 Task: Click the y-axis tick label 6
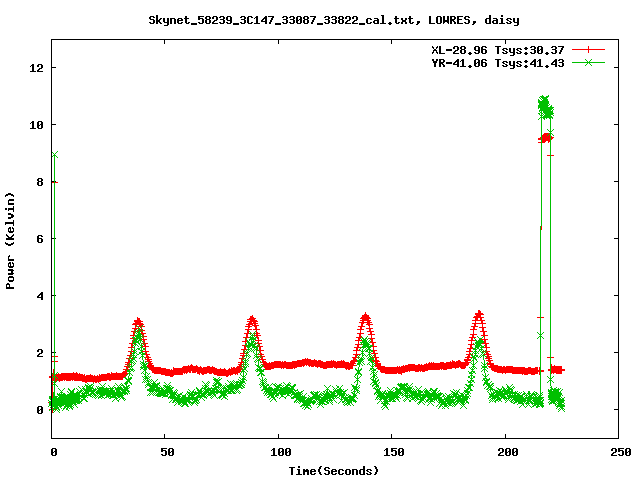40,239
